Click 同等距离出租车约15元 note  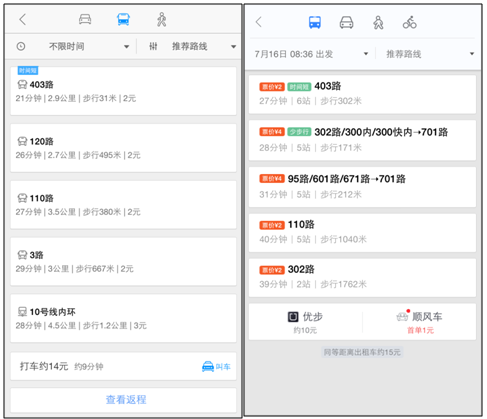point(362,352)
